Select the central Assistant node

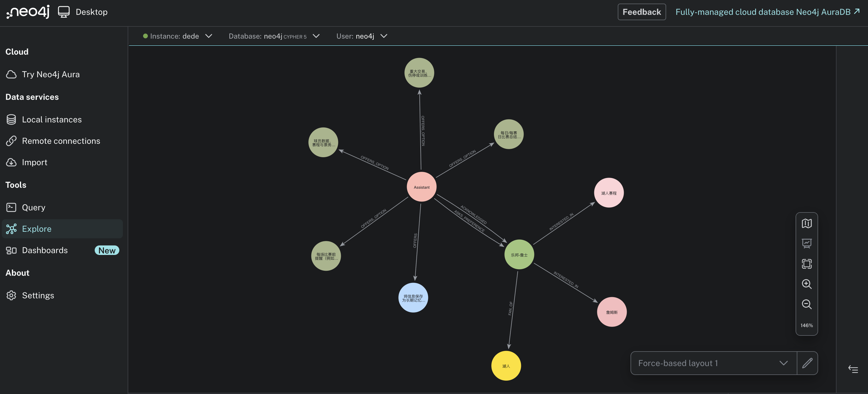click(x=421, y=187)
